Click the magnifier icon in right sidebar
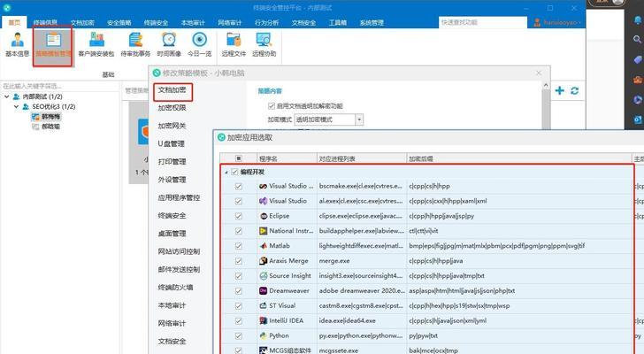Screen dimensions: 644x354 coord(638,40)
